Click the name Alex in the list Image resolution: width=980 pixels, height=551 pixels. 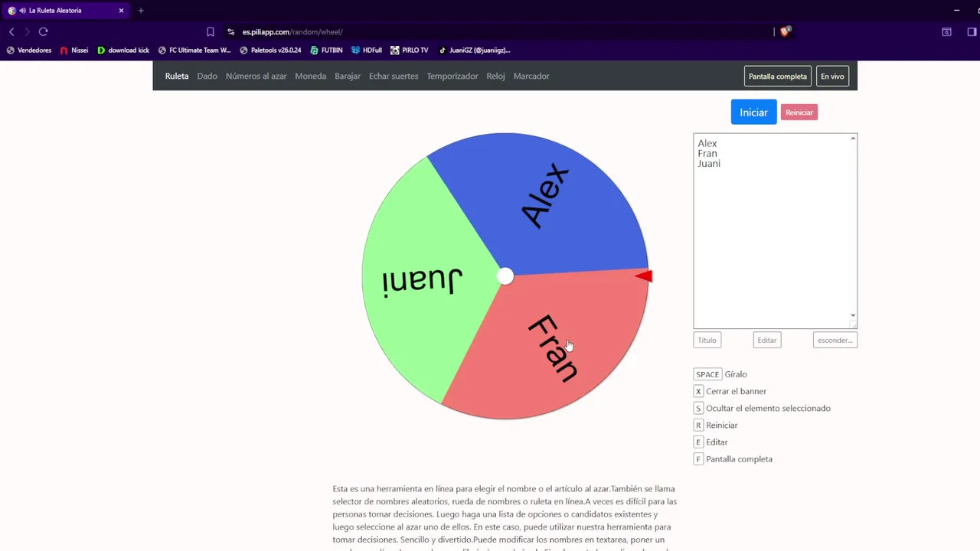point(707,144)
